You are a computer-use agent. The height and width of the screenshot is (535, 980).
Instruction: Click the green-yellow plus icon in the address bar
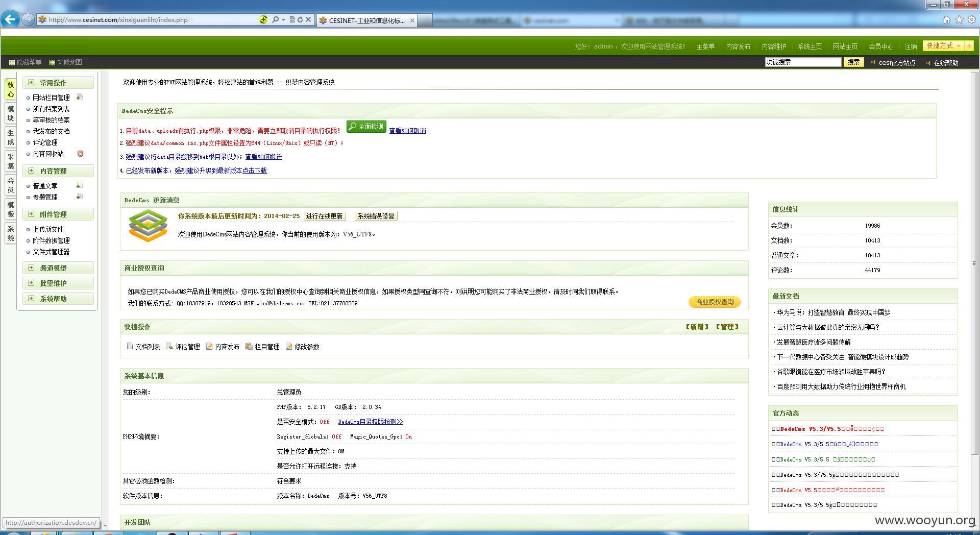coord(263,19)
